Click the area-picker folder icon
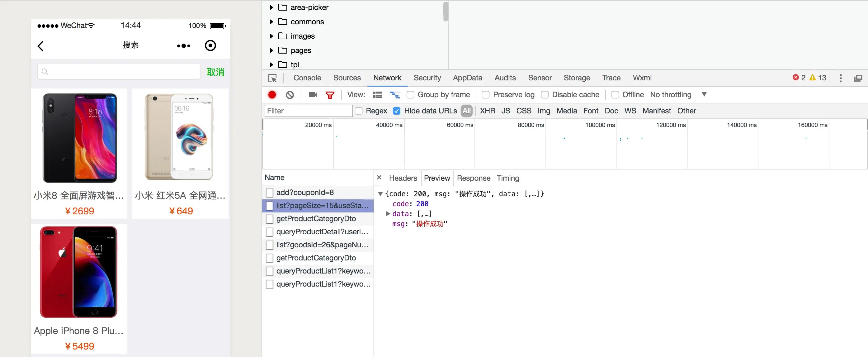The image size is (868, 357). (x=282, y=7)
